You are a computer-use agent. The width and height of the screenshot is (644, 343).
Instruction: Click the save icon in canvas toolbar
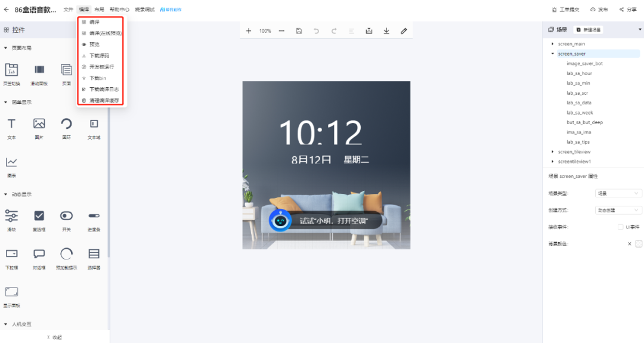click(x=299, y=31)
